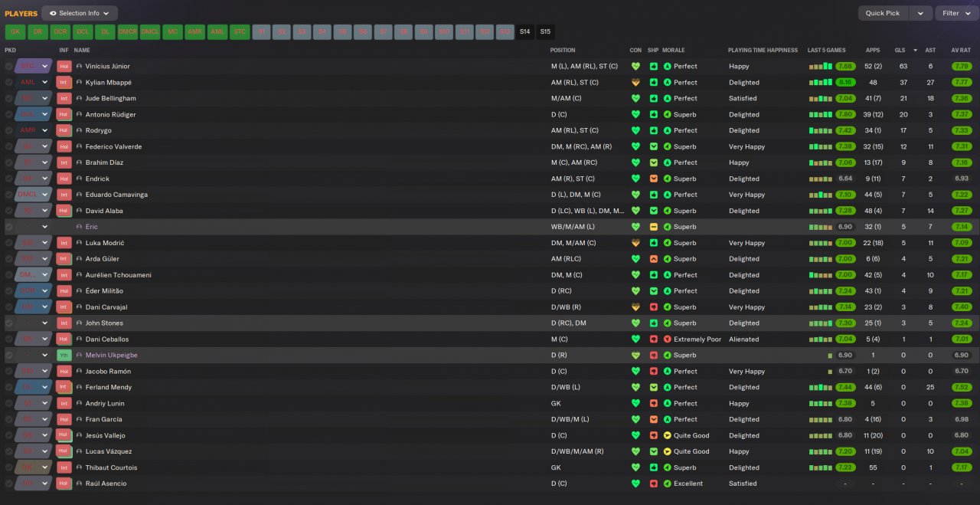The height and width of the screenshot is (505, 980).
Task: Click the 'Hol' info badge for Vinícius Júnior
Action: [64, 67]
